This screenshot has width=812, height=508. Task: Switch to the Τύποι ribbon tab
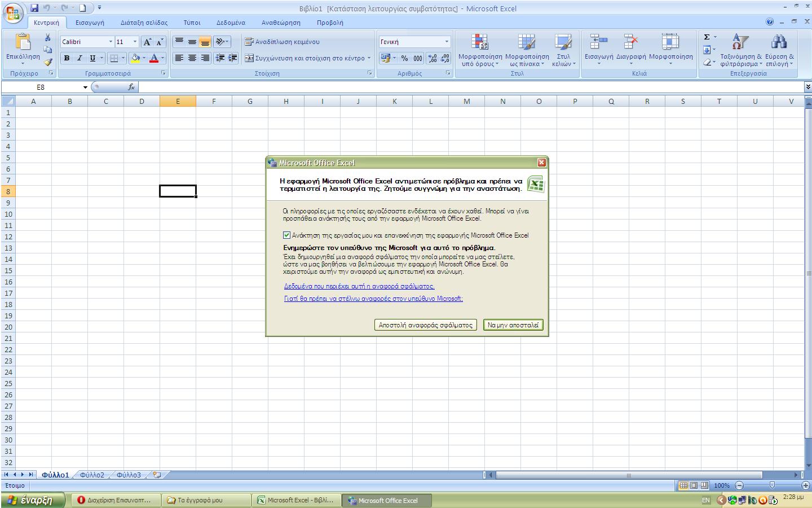click(192, 23)
